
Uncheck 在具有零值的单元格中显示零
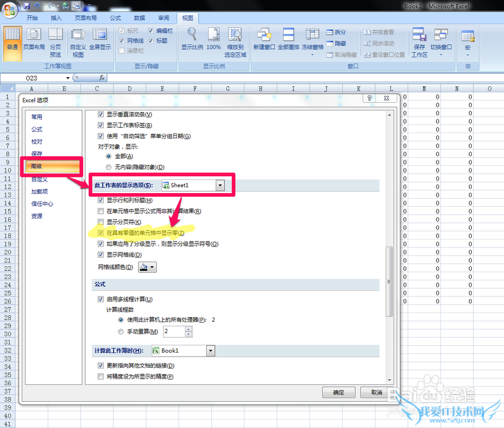coord(101,233)
